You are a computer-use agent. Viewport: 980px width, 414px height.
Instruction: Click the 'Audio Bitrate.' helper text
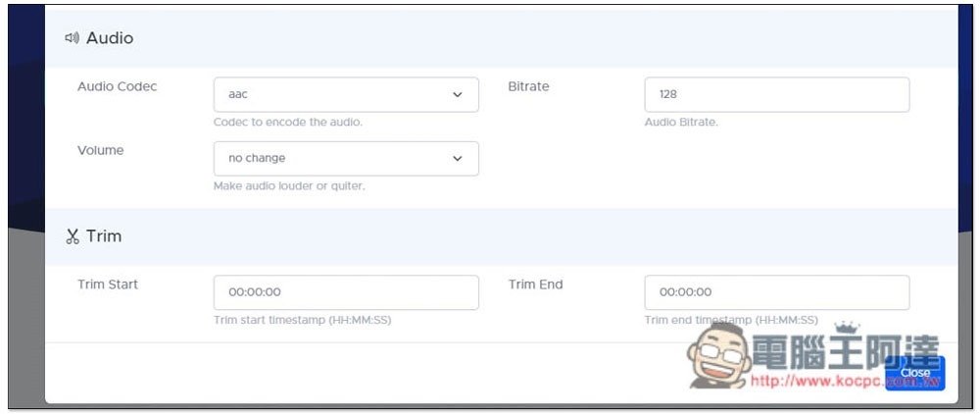click(x=681, y=123)
